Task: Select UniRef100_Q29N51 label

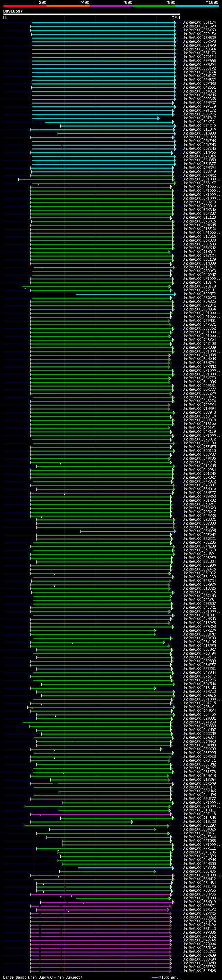Action: point(199,320)
